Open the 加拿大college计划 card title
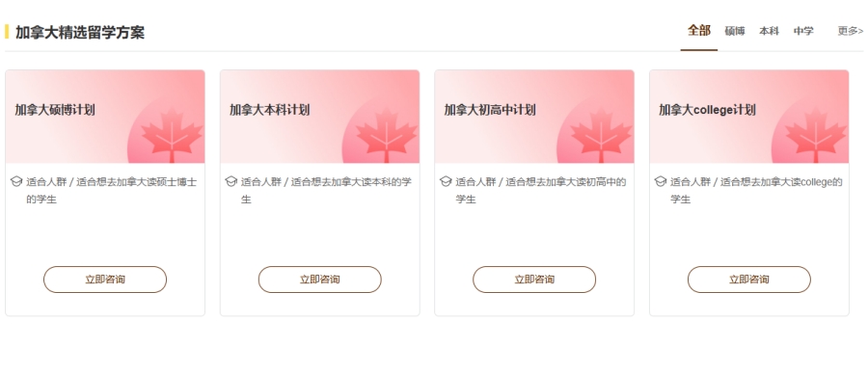 point(707,110)
